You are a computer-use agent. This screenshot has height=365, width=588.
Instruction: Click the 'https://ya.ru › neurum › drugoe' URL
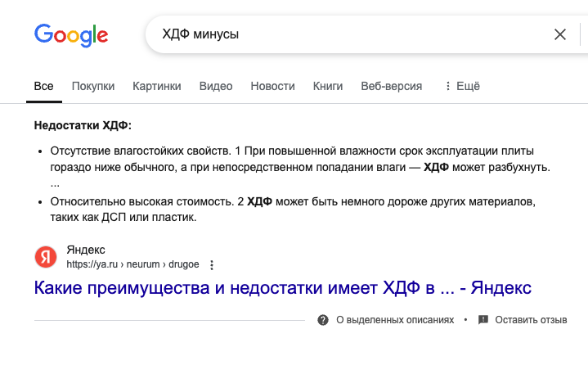[x=132, y=264]
